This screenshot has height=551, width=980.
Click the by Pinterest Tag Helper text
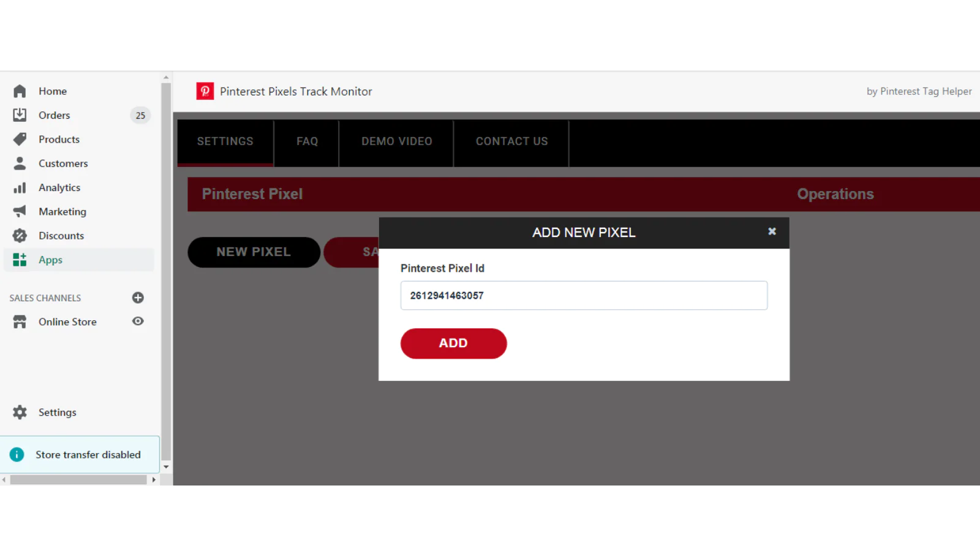tap(919, 91)
